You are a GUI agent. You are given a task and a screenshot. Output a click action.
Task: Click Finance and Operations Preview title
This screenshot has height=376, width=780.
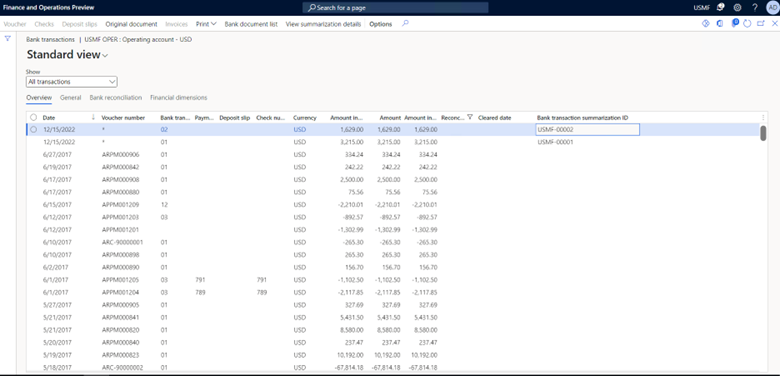point(49,8)
